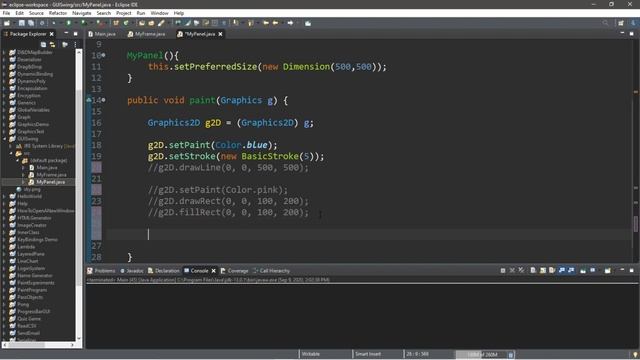
Task: Open the Window menu
Action: (x=159, y=13)
